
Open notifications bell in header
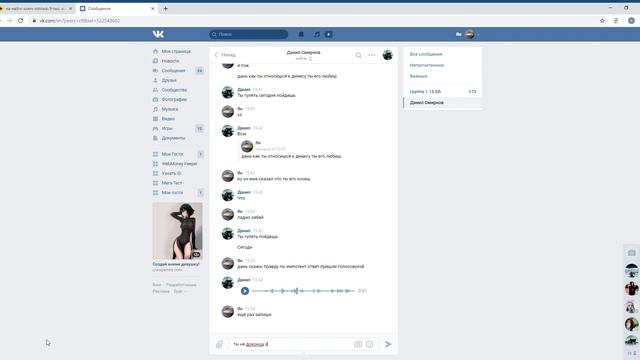301,34
